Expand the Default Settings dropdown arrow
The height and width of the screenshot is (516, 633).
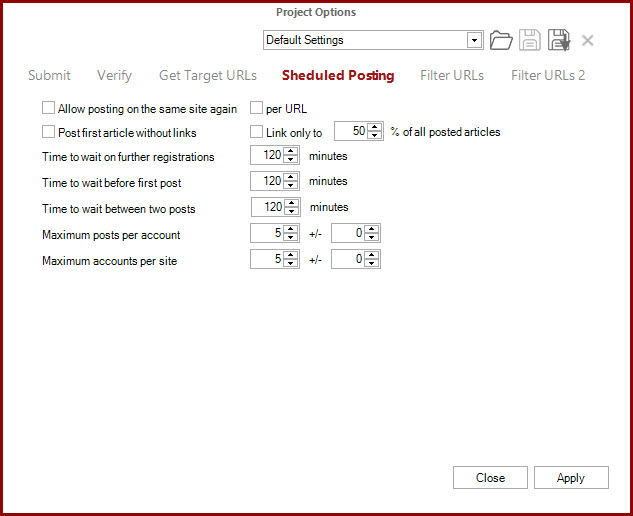(475, 40)
